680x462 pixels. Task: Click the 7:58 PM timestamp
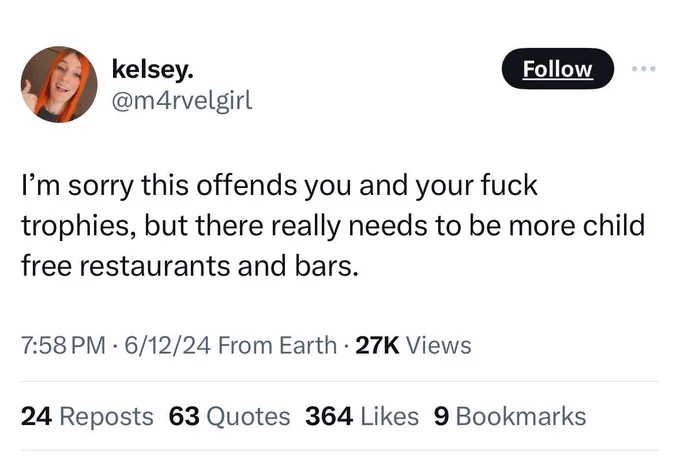point(63,345)
